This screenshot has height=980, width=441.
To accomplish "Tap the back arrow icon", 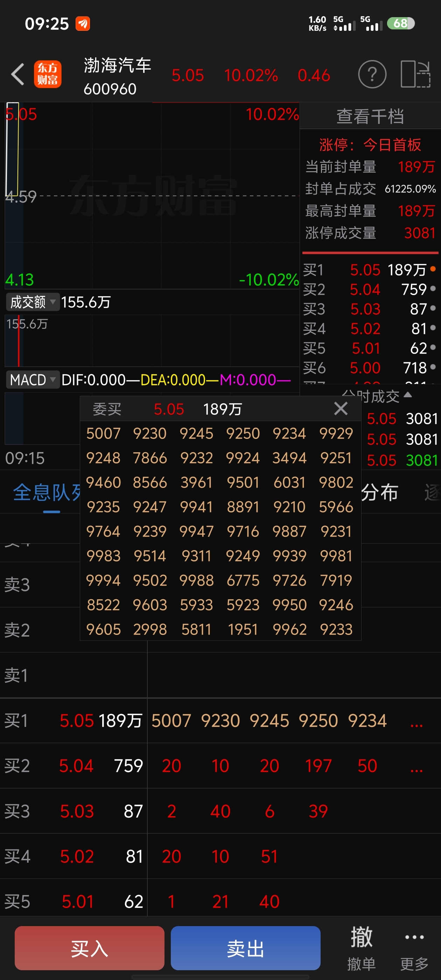I will coord(18,74).
